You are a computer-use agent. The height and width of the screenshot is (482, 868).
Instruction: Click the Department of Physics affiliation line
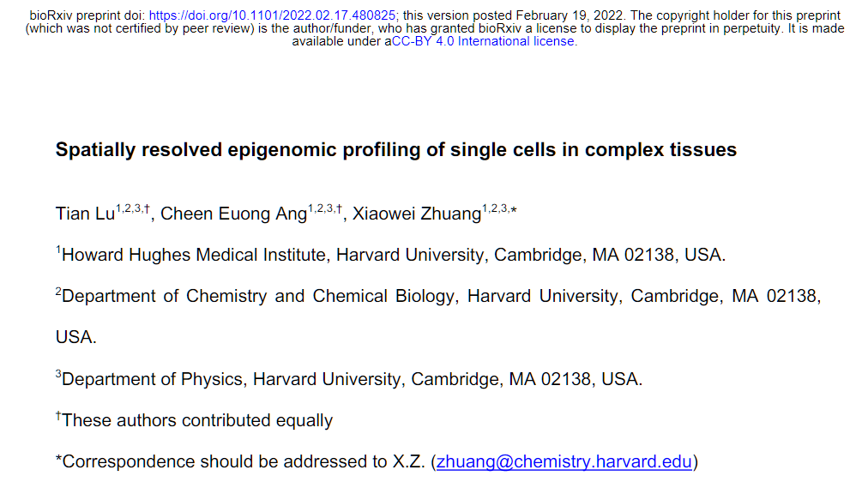[x=349, y=379]
